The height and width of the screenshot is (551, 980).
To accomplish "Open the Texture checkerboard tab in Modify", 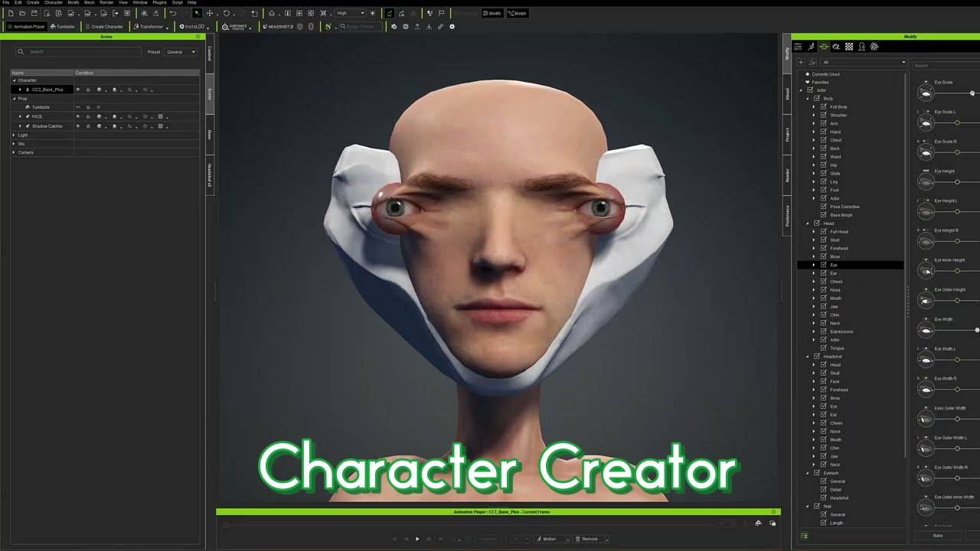I will tap(849, 47).
